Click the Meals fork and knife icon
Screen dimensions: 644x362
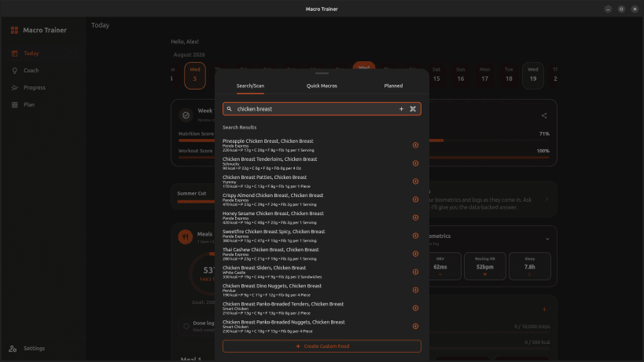click(x=186, y=236)
